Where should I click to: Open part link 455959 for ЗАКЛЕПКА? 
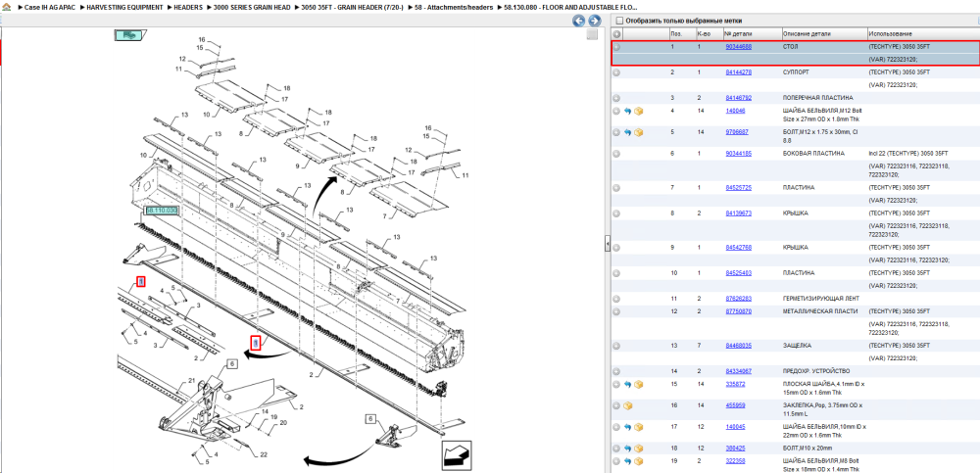pos(735,405)
